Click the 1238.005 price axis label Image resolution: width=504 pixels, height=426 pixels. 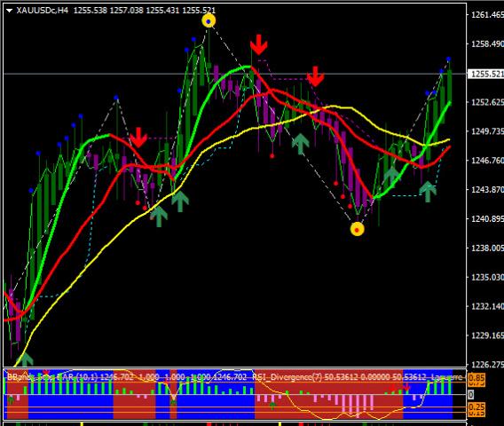pos(487,248)
